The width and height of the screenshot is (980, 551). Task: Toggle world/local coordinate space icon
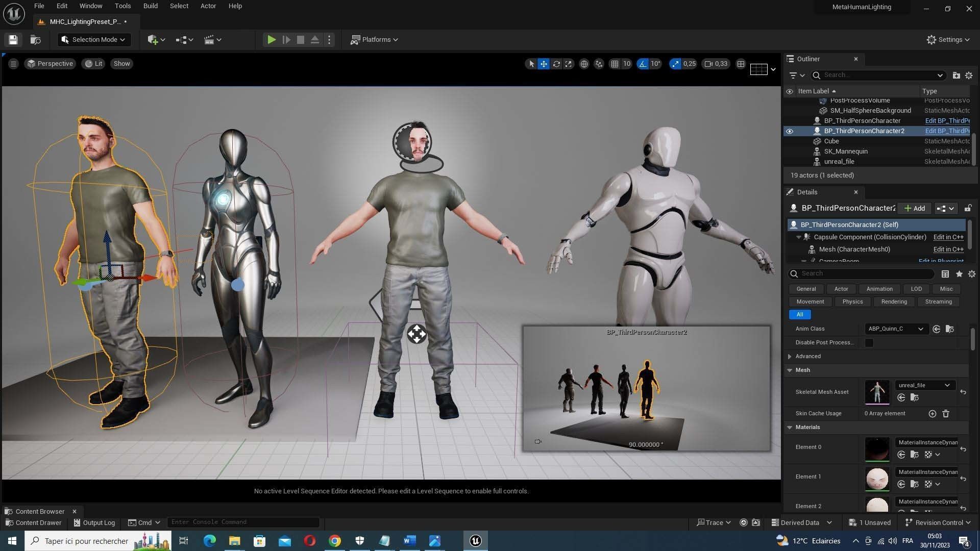(x=584, y=64)
